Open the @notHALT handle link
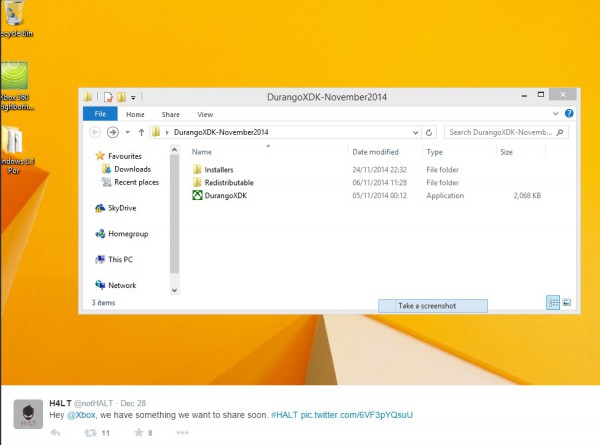The width and height of the screenshot is (600, 445). click(93, 403)
